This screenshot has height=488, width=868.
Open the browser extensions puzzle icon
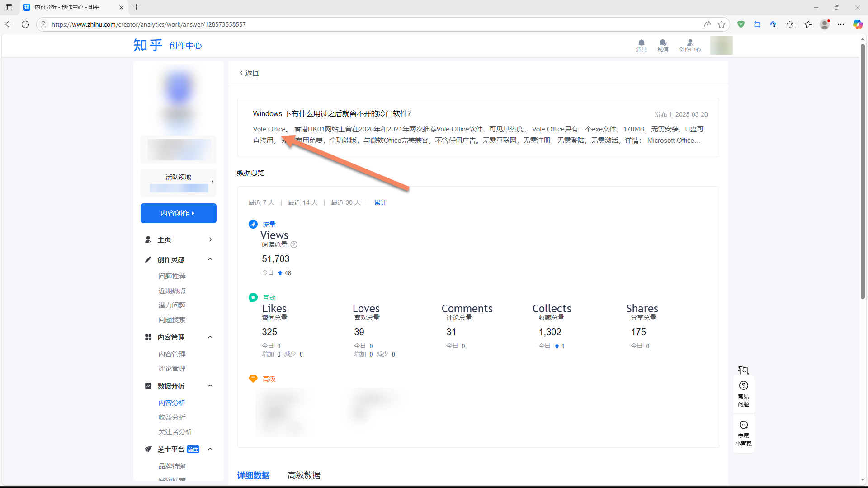click(x=790, y=24)
